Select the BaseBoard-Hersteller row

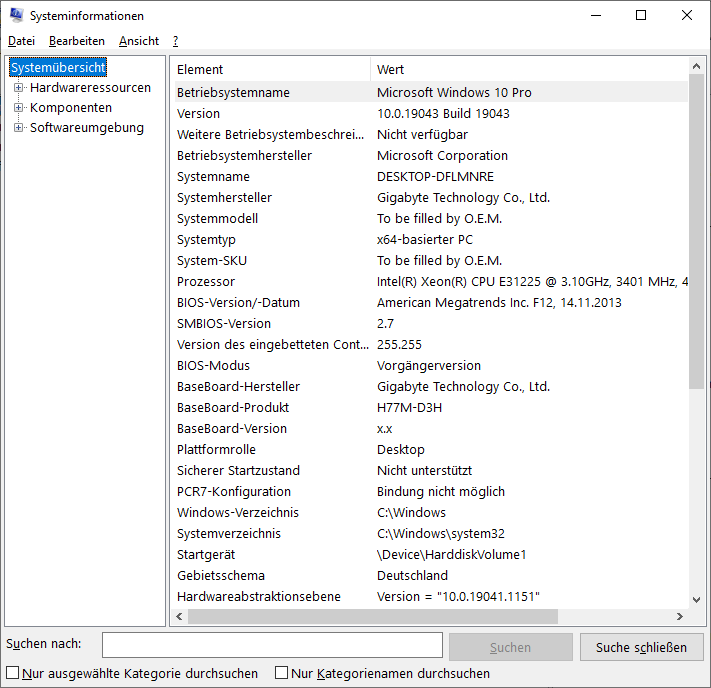(x=431, y=386)
